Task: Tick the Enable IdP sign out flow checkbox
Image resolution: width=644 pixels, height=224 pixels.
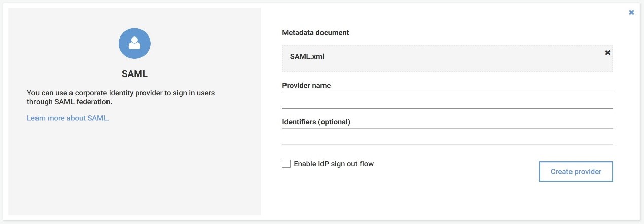Action: pyautogui.click(x=287, y=164)
